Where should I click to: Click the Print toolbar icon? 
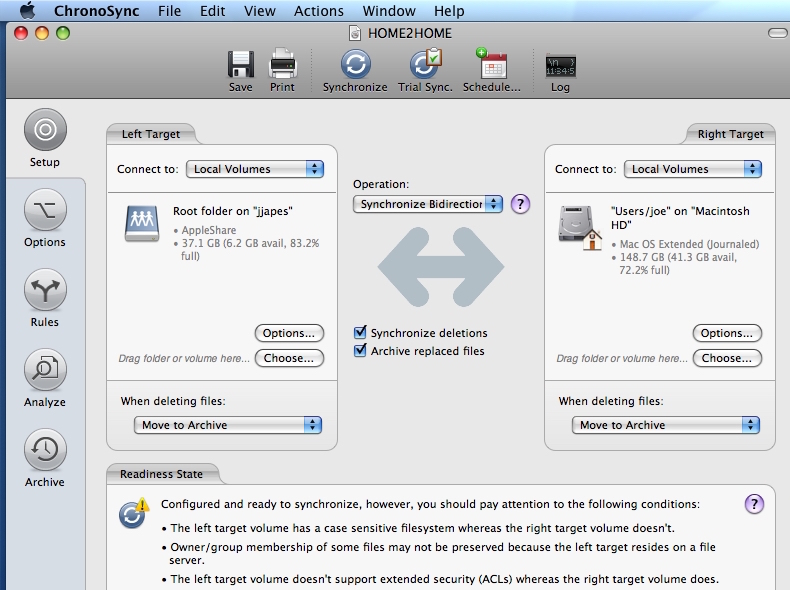(x=282, y=66)
